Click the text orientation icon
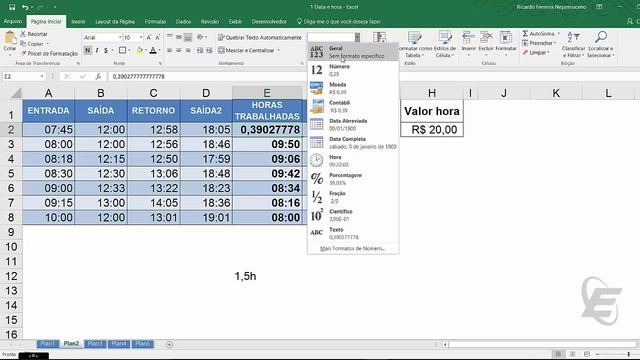 pos(200,37)
